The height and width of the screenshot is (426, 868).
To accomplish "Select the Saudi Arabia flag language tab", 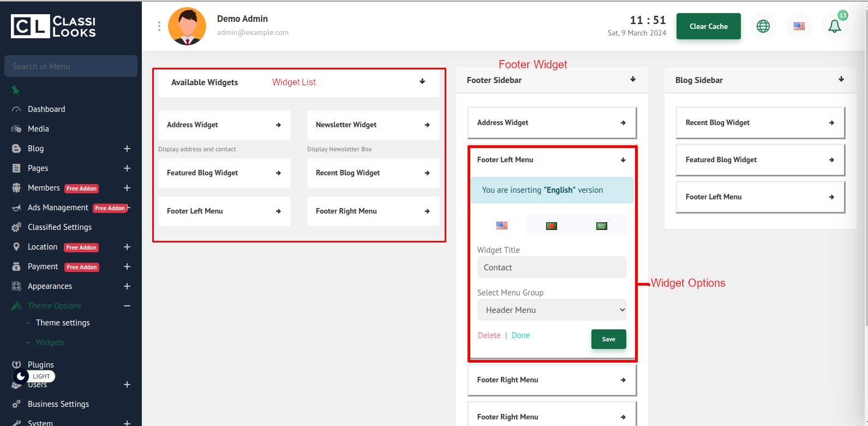I will pos(601,226).
